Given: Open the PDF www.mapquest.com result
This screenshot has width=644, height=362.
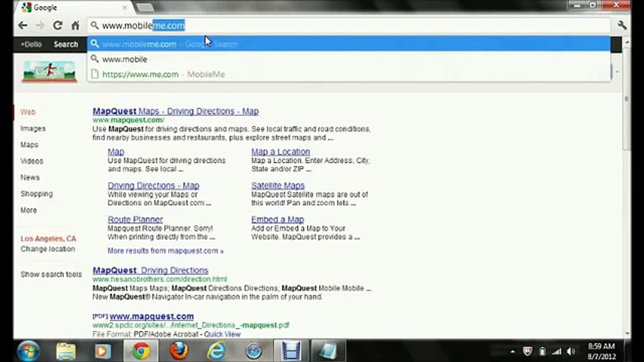Looking at the screenshot, I should 151,316.
